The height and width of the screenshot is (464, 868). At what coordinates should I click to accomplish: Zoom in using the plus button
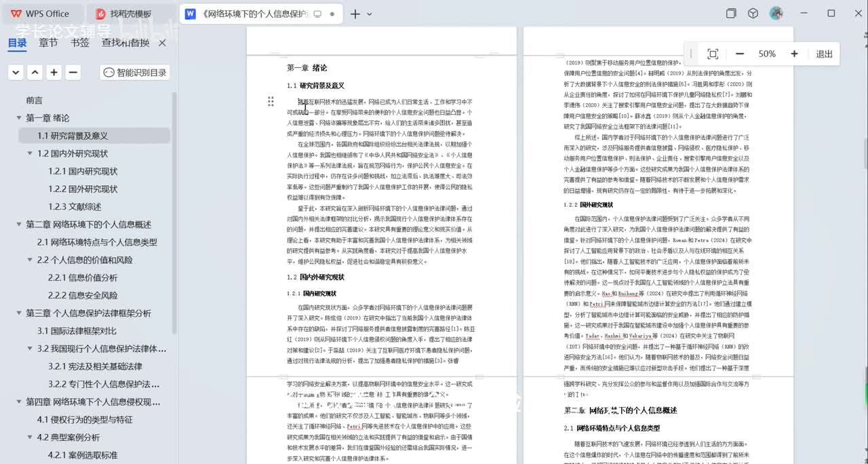[794, 54]
